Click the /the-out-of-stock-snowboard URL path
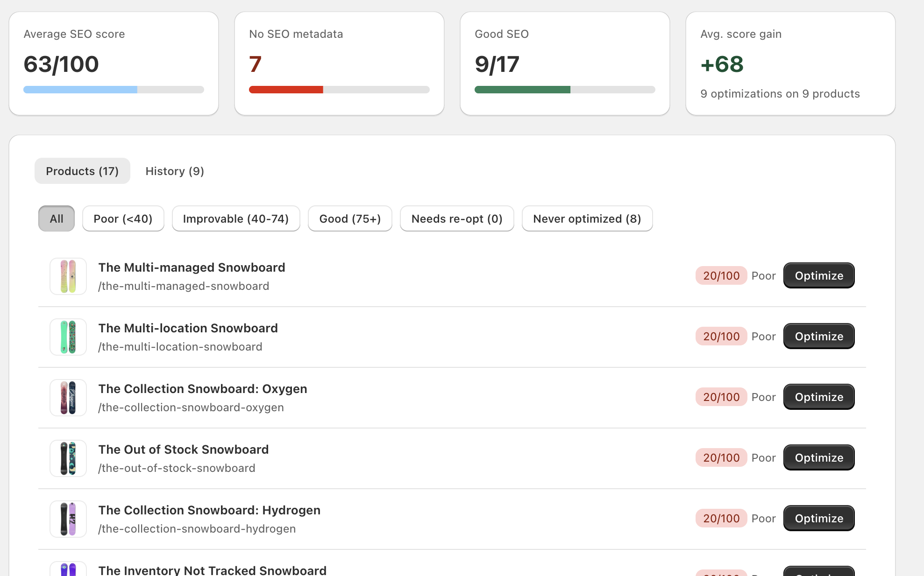Image resolution: width=924 pixels, height=576 pixels. tap(177, 468)
